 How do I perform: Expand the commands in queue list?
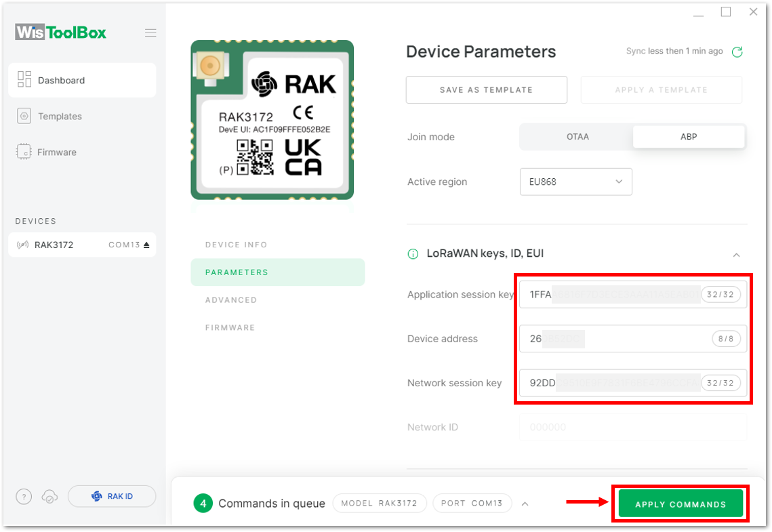tap(525, 504)
